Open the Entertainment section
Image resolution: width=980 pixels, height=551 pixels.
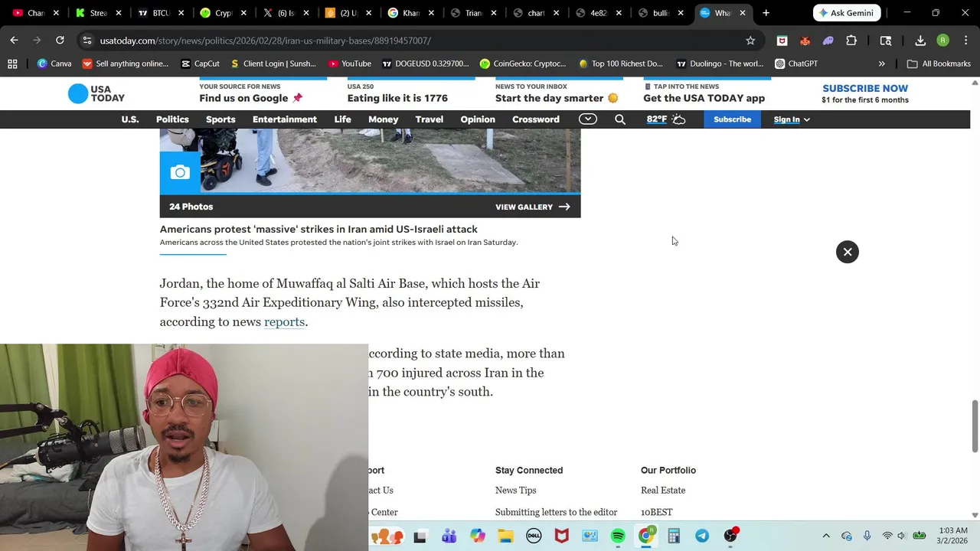click(285, 119)
